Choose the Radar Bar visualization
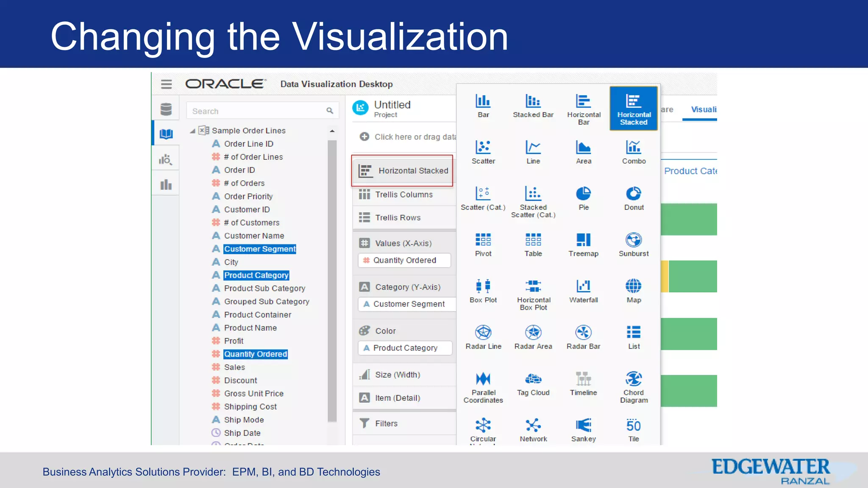Screen dimensions: 868x488 tap(584, 337)
